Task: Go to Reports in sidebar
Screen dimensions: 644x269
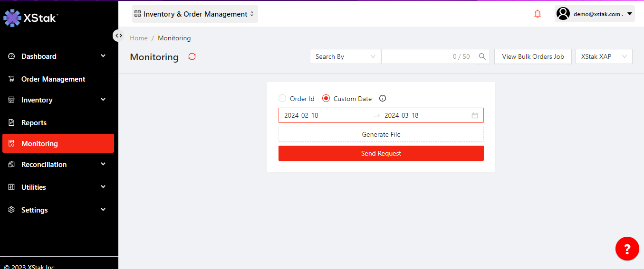Action: tap(34, 123)
